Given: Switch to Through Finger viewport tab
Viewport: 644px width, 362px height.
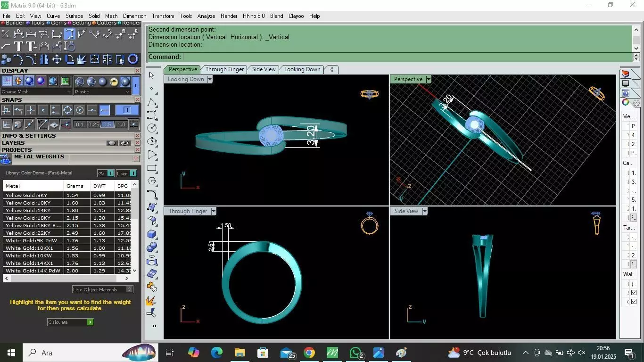Looking at the screenshot, I should click(x=224, y=69).
